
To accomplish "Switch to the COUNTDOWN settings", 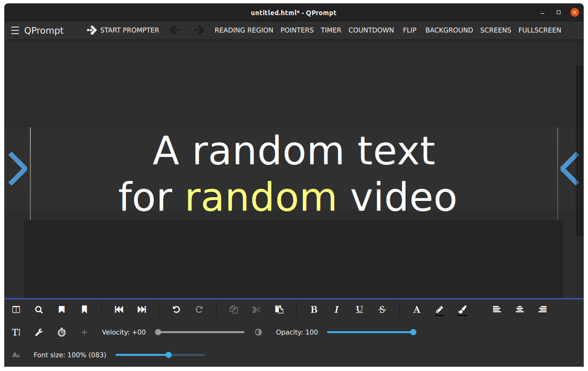I will (x=371, y=30).
